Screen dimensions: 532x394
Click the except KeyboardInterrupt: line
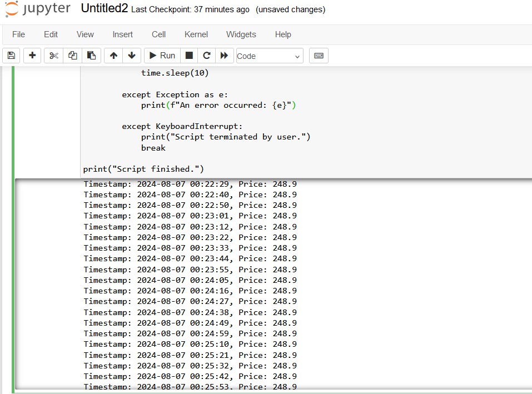[182, 126]
